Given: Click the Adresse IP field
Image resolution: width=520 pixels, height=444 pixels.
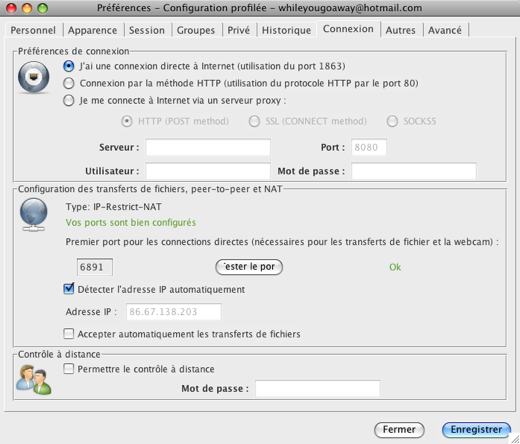Looking at the screenshot, I should coord(174,312).
